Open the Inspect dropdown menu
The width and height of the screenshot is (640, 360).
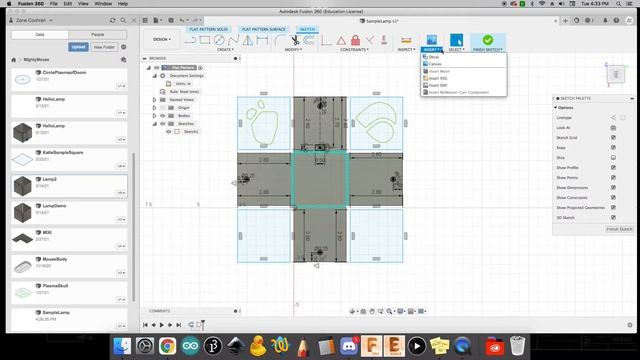click(x=406, y=50)
